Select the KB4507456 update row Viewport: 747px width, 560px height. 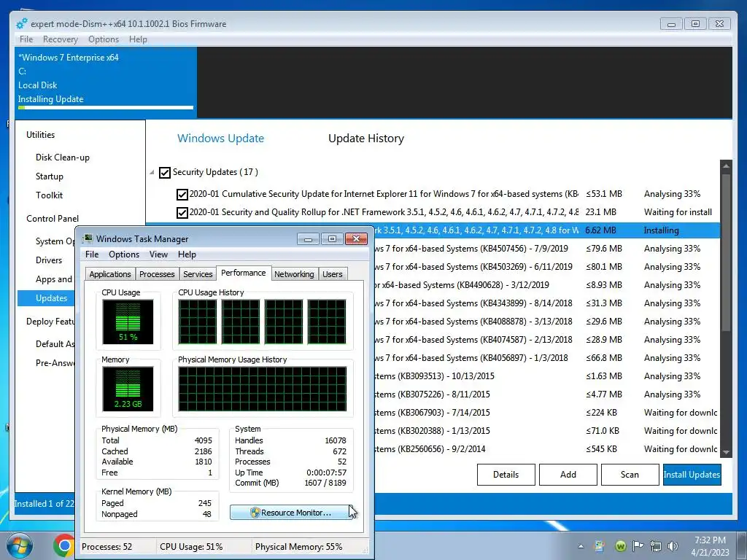(x=546, y=249)
